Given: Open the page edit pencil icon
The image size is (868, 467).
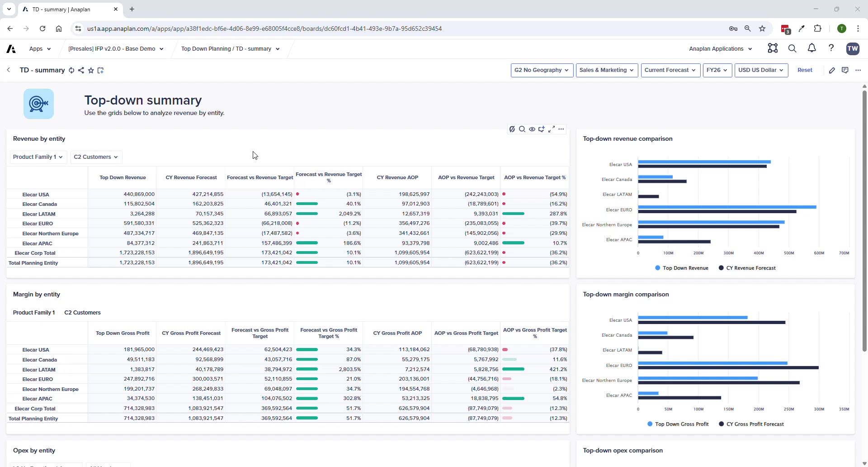Looking at the screenshot, I should pos(832,70).
